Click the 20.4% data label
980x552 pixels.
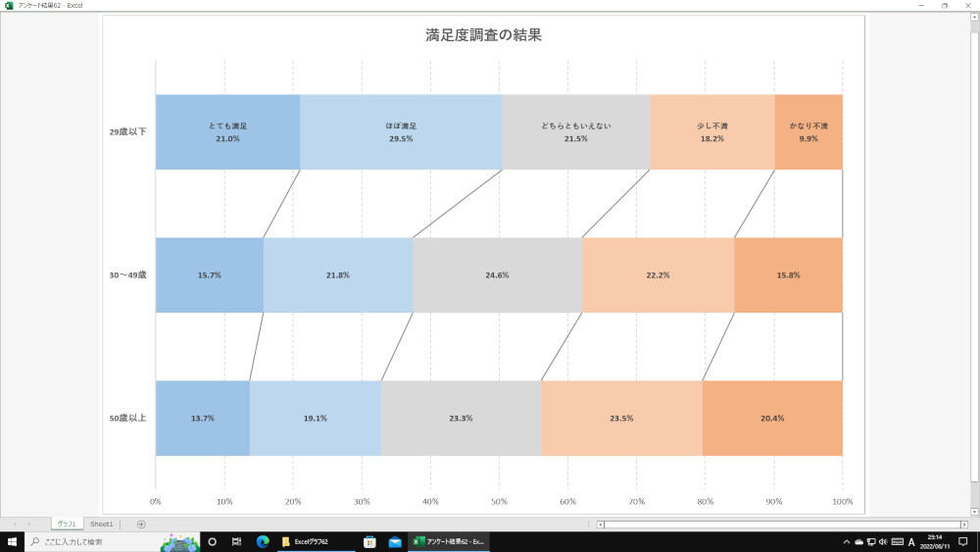click(x=772, y=419)
